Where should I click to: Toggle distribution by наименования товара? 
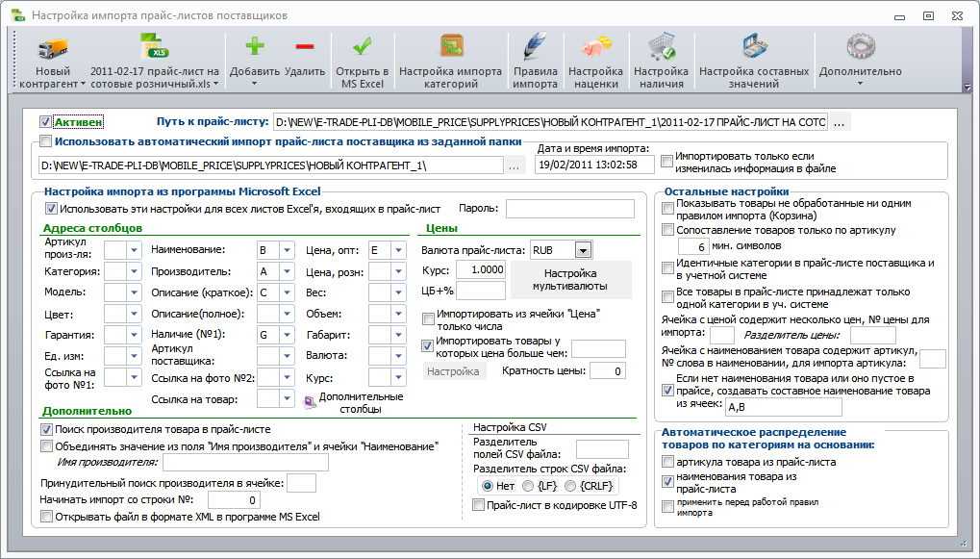point(667,481)
